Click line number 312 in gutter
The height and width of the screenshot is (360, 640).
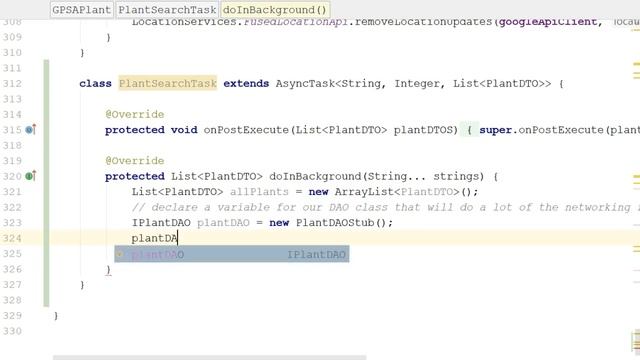[x=12, y=84]
